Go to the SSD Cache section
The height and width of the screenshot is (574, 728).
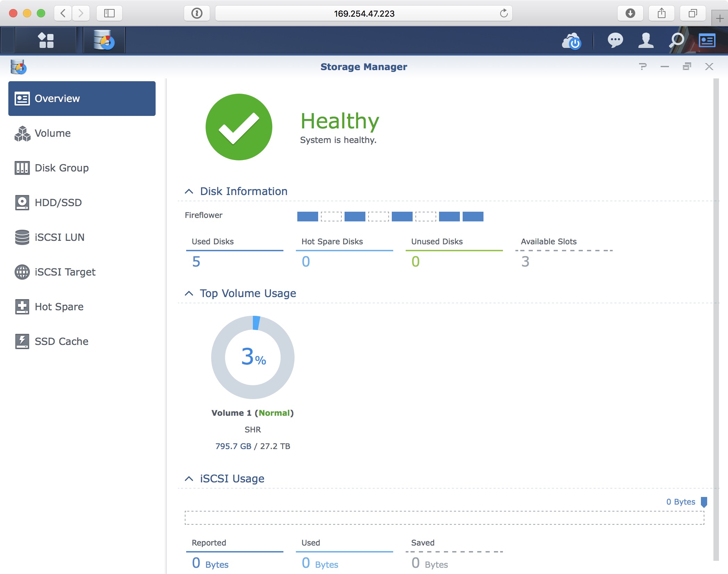(61, 341)
